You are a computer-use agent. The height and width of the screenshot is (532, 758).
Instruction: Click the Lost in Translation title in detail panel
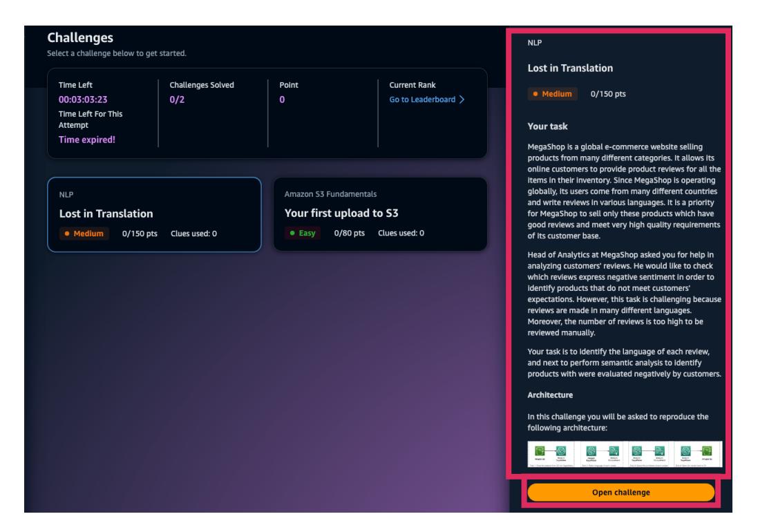(570, 68)
